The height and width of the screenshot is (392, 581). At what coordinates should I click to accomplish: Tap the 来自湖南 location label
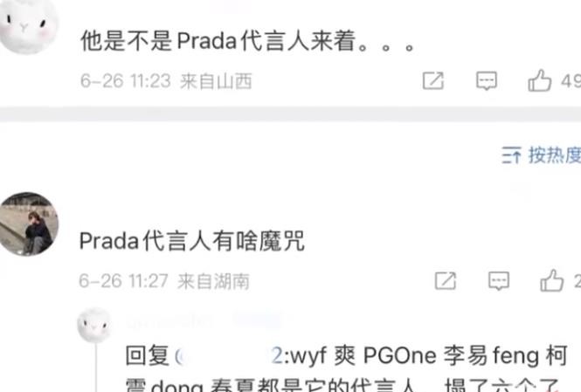click(x=213, y=281)
